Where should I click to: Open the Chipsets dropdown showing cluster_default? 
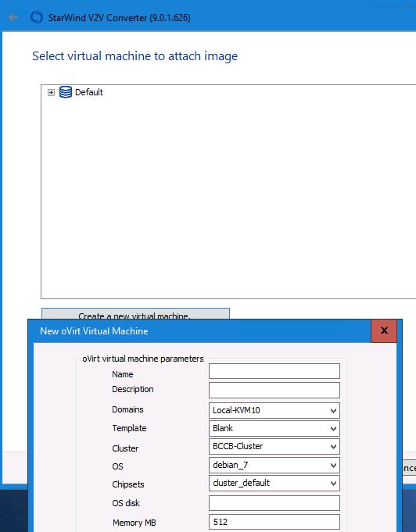(x=274, y=483)
